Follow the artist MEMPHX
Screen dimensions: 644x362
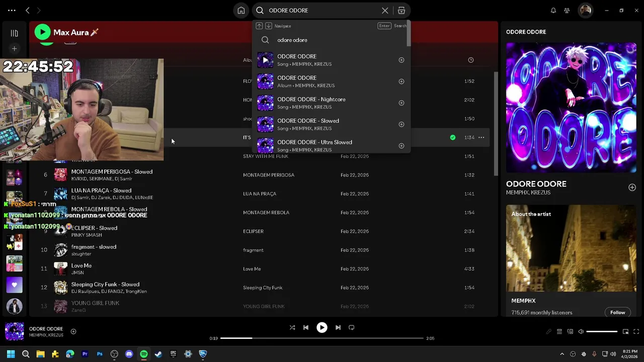tap(617, 312)
